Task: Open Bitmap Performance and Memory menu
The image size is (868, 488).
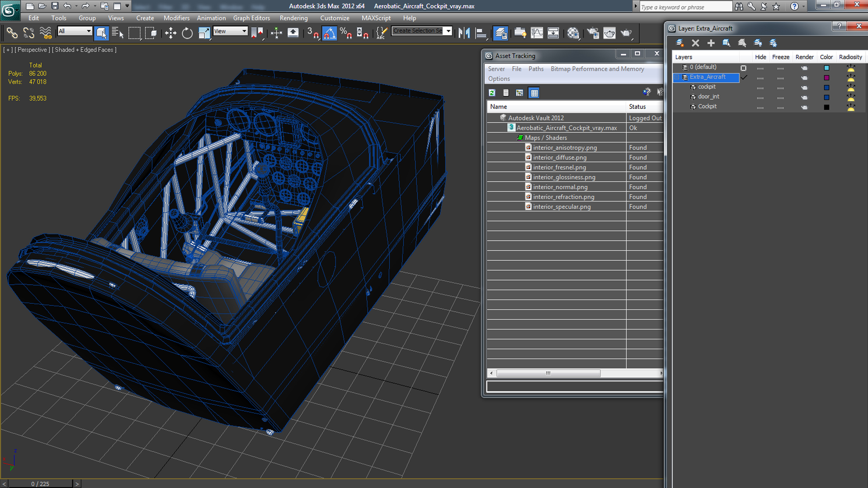Action: pyautogui.click(x=597, y=69)
